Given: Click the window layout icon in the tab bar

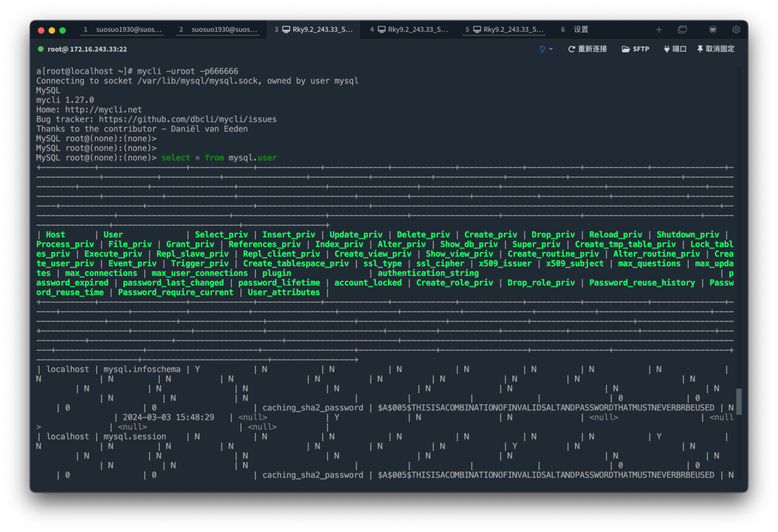Looking at the screenshot, I should (682, 29).
